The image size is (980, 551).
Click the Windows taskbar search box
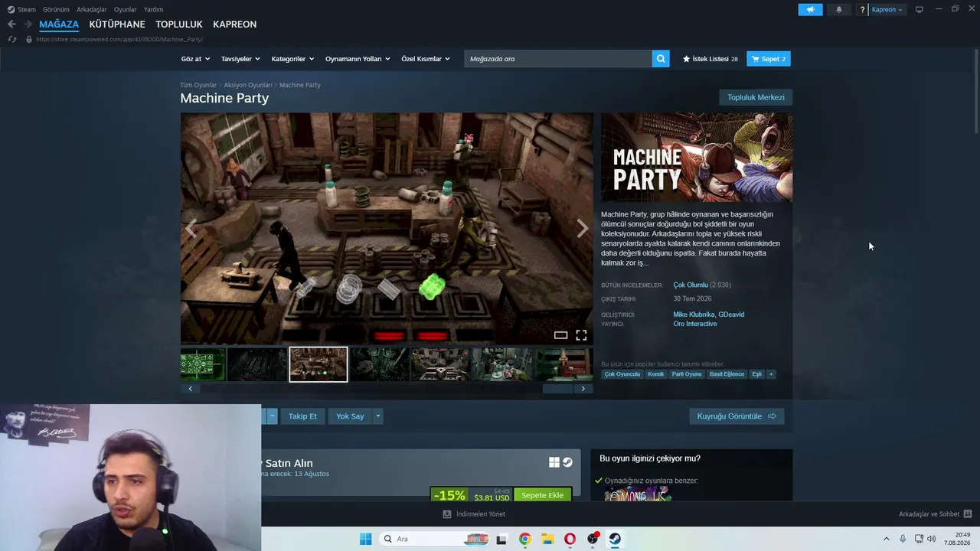(x=434, y=539)
